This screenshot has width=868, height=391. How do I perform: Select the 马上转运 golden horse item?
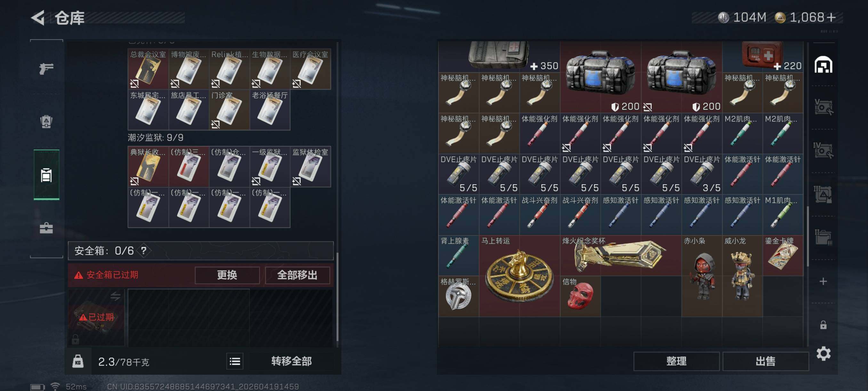(x=519, y=276)
